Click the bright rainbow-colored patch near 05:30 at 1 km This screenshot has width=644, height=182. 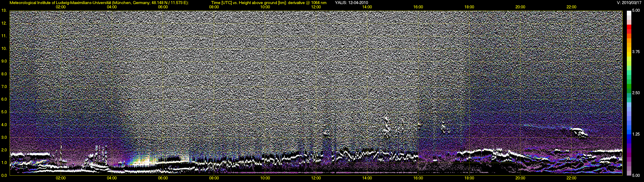tap(144, 161)
